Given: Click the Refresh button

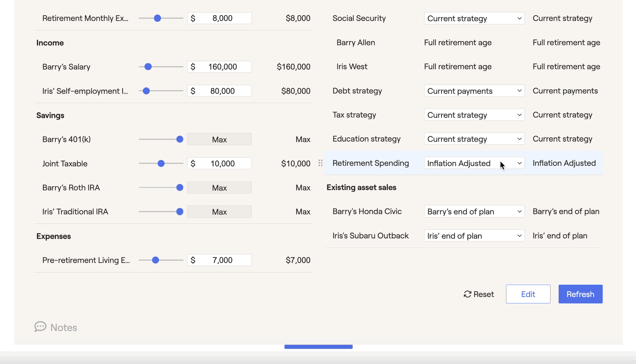Looking at the screenshot, I should [580, 294].
